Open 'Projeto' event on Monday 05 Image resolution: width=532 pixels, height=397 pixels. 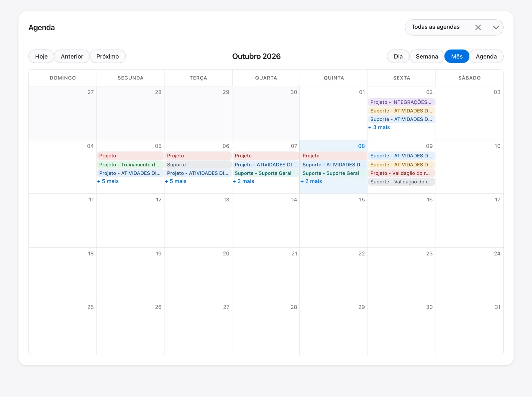(x=130, y=156)
